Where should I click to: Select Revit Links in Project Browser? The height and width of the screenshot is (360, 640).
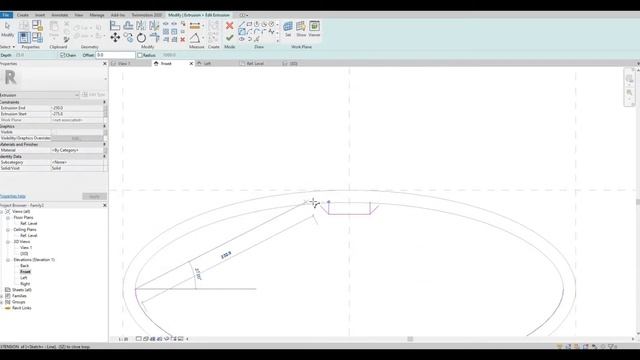tap(22, 308)
